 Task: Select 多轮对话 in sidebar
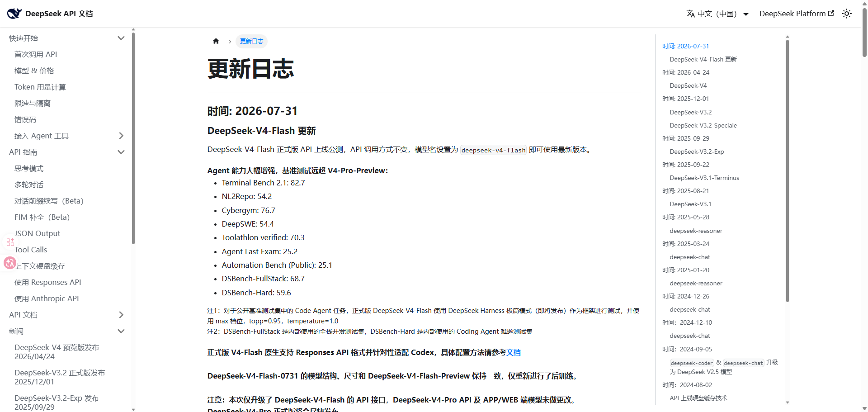[29, 185]
